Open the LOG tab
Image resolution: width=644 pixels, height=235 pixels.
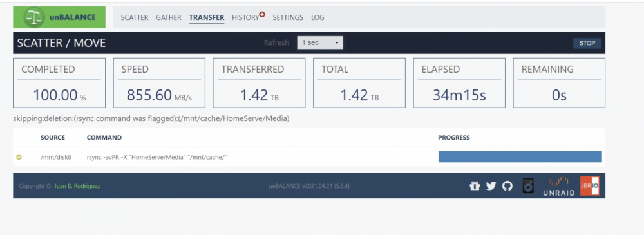coord(317,17)
